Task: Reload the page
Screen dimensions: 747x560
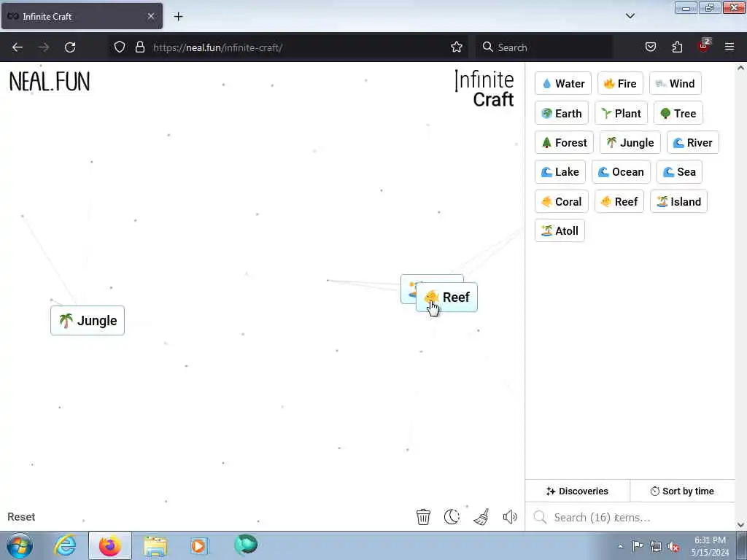Action: pyautogui.click(x=70, y=47)
